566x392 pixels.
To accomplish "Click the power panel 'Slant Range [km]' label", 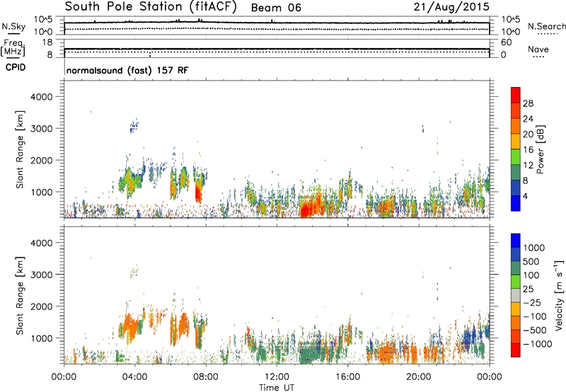I will point(20,149).
